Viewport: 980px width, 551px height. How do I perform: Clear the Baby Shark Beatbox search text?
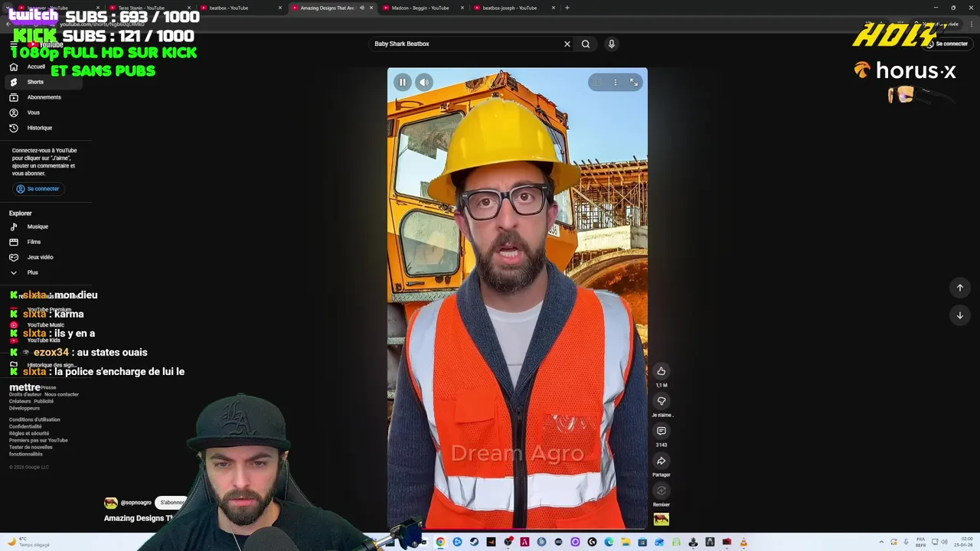coord(567,44)
